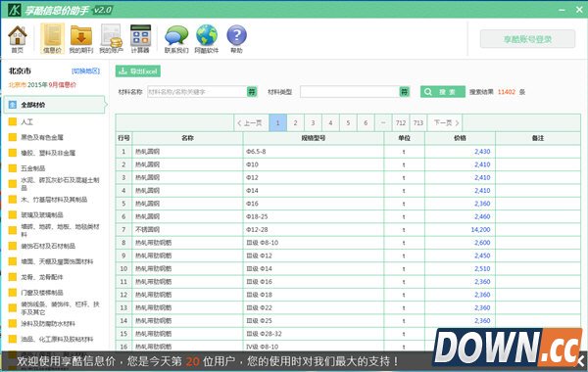
Task: Select page 2 in pagination
Action: tap(296, 123)
